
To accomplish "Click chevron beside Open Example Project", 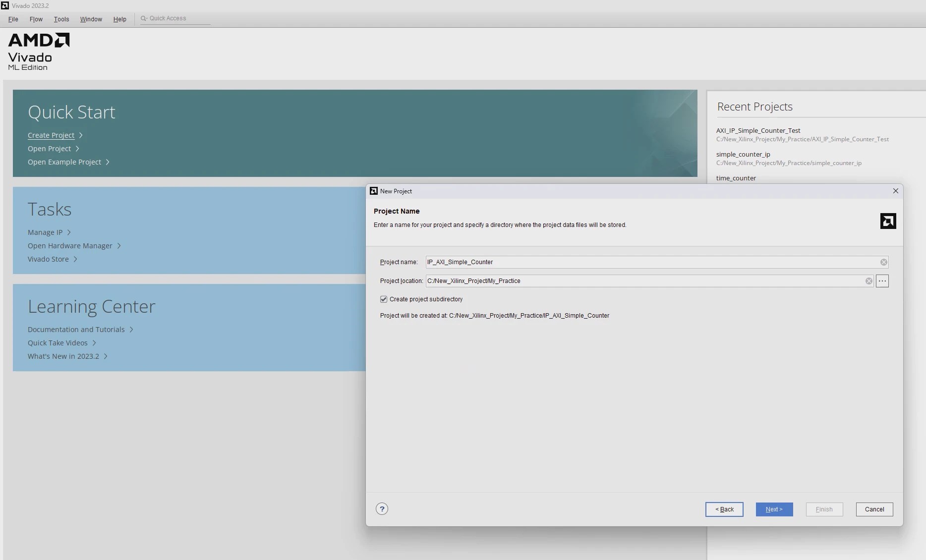I will [x=108, y=162].
